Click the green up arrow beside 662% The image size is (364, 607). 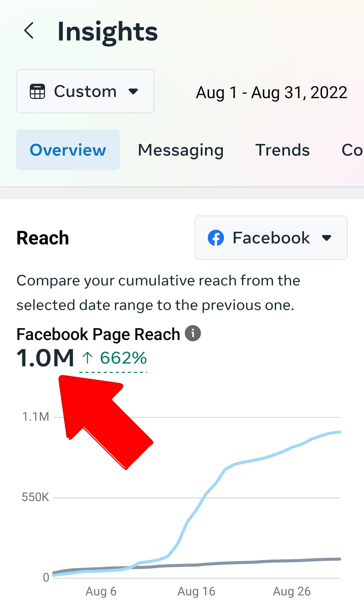point(87,358)
